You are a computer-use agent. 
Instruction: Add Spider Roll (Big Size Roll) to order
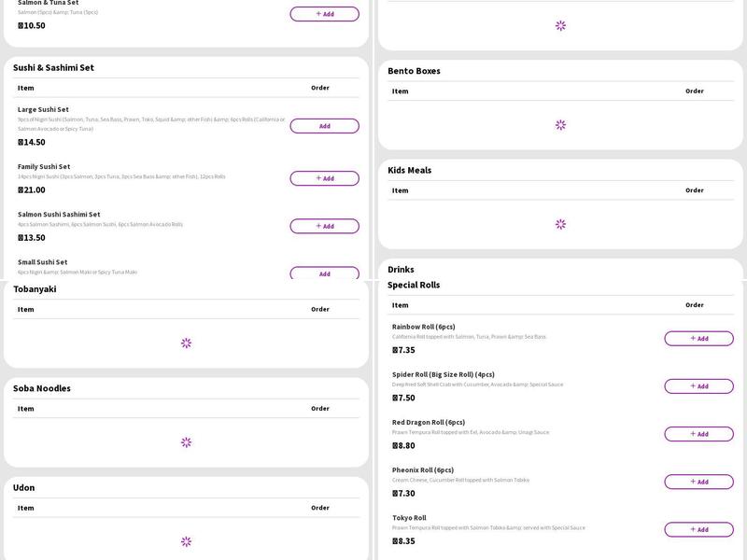(x=698, y=386)
